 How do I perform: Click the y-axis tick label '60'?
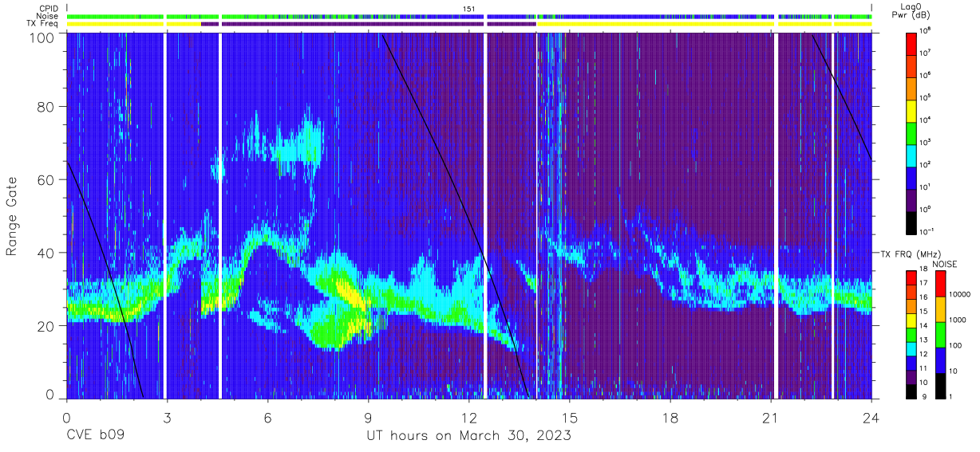coord(45,180)
